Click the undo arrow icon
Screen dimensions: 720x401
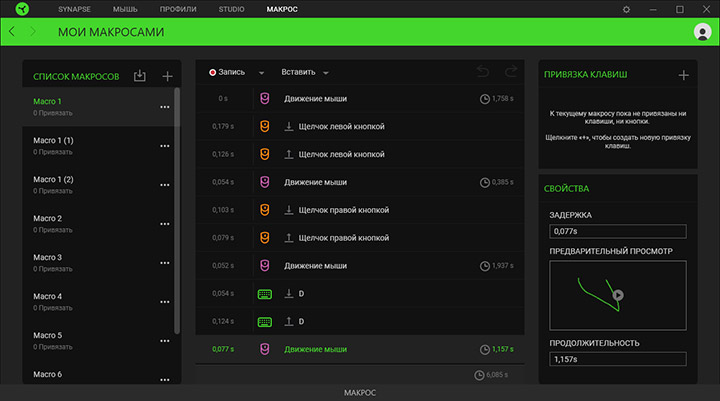pos(483,72)
